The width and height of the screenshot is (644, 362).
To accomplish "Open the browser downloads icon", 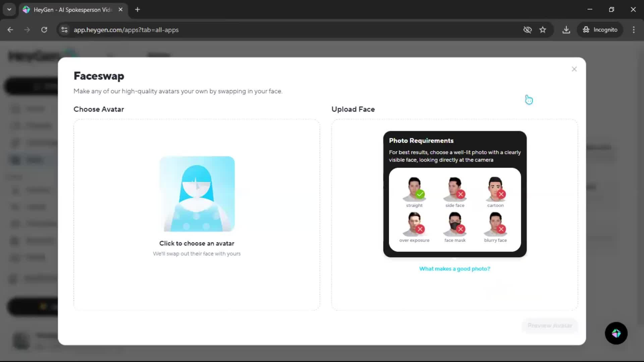I will 566,30.
